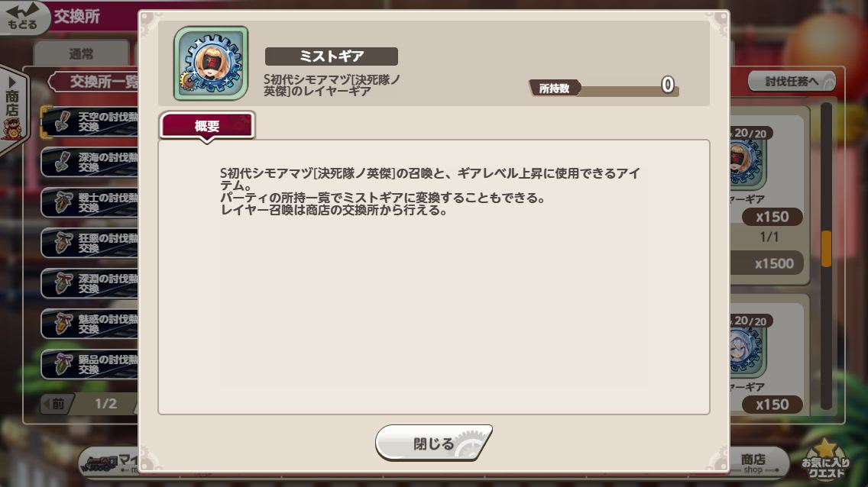Click the ミストギア item icon in the dialog
The height and width of the screenshot is (487, 868).
click(x=210, y=63)
